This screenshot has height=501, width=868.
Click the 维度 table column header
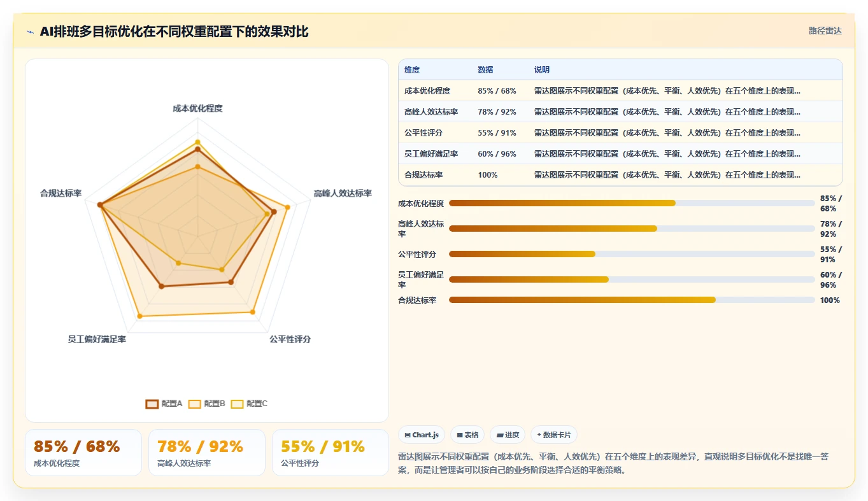(412, 70)
